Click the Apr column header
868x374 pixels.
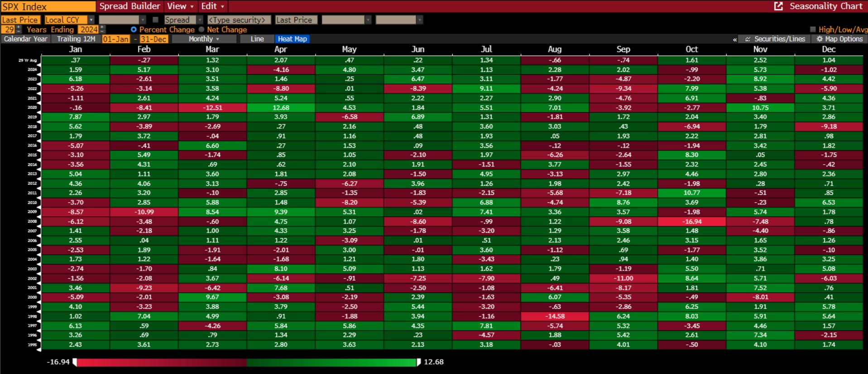pyautogui.click(x=281, y=49)
